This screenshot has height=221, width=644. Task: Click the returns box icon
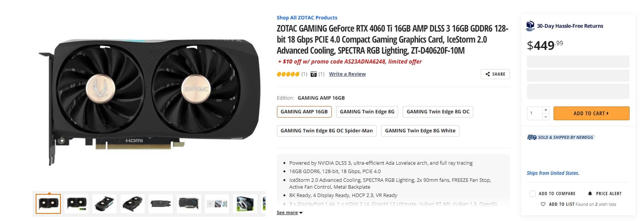(x=530, y=26)
